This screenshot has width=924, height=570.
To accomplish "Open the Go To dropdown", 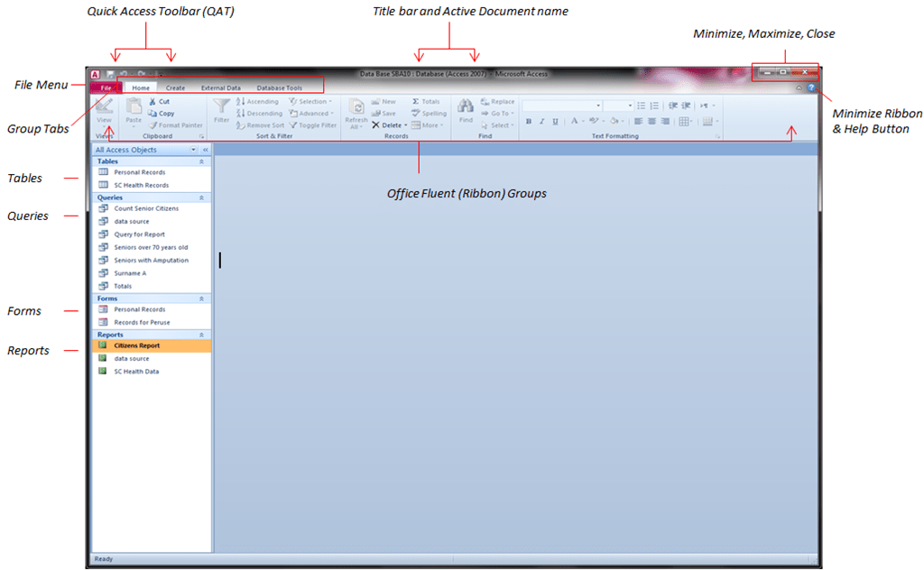I will [x=498, y=113].
